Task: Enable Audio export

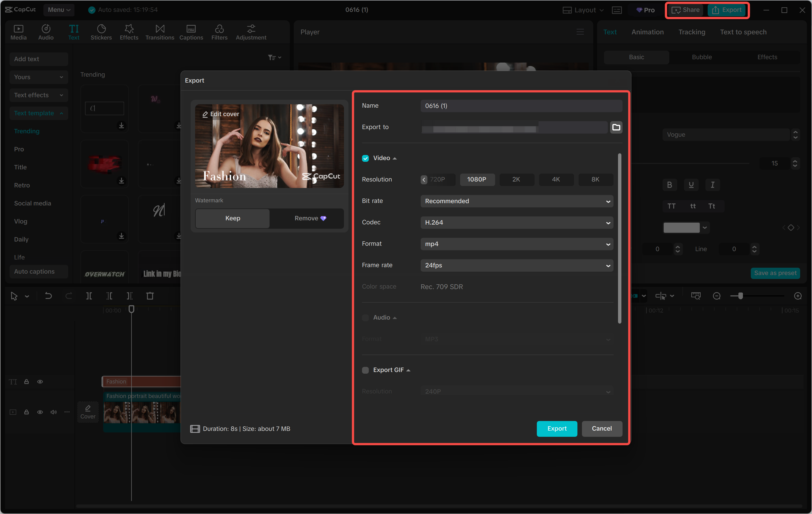Action: coord(365,318)
